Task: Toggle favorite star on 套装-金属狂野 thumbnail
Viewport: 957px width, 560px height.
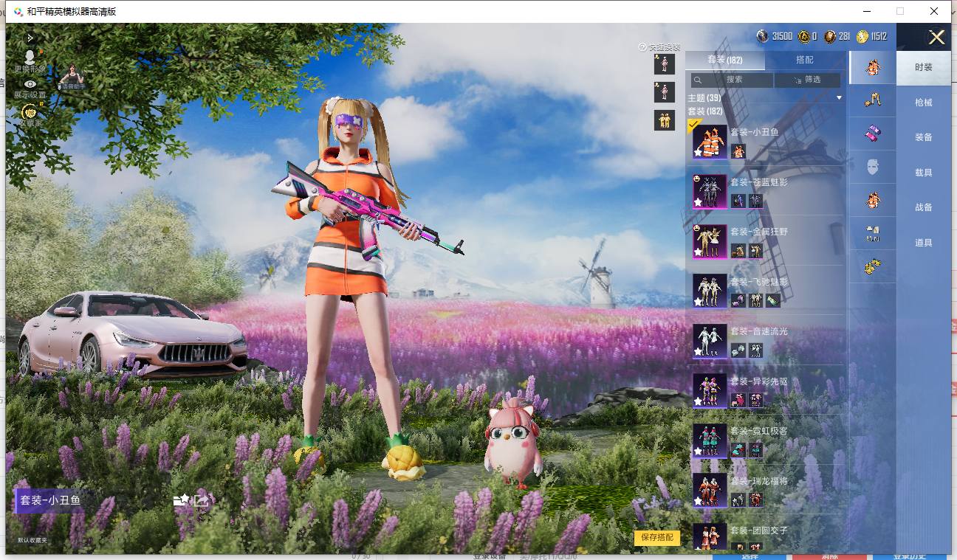Action: (698, 252)
